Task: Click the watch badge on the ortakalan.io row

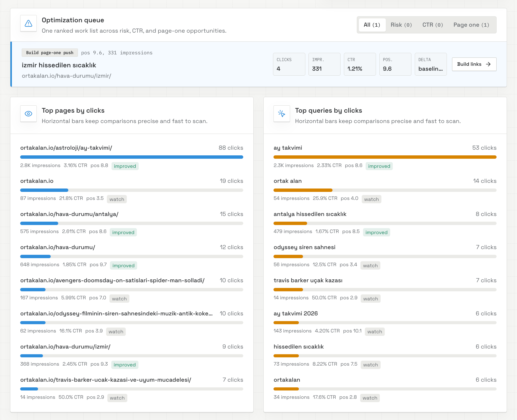Action: pos(117,199)
